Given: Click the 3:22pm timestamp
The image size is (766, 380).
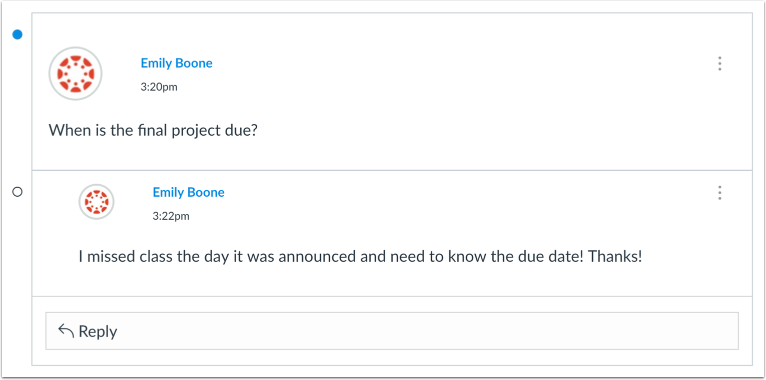Looking at the screenshot, I should [x=171, y=216].
